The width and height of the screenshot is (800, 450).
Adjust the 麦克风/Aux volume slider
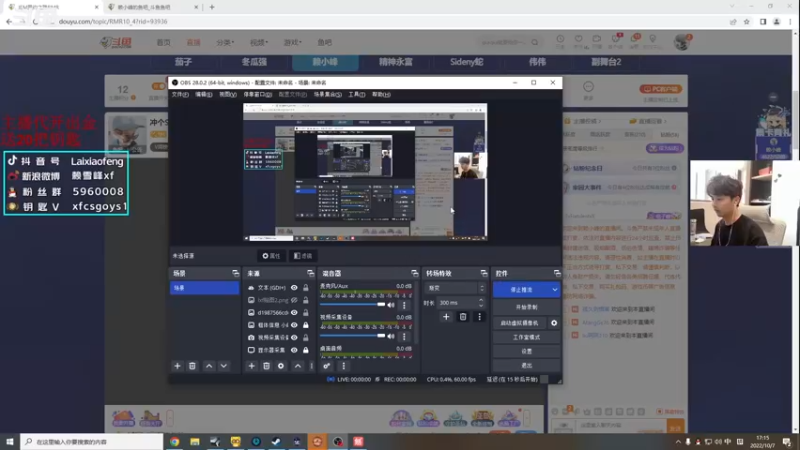pyautogui.click(x=352, y=305)
